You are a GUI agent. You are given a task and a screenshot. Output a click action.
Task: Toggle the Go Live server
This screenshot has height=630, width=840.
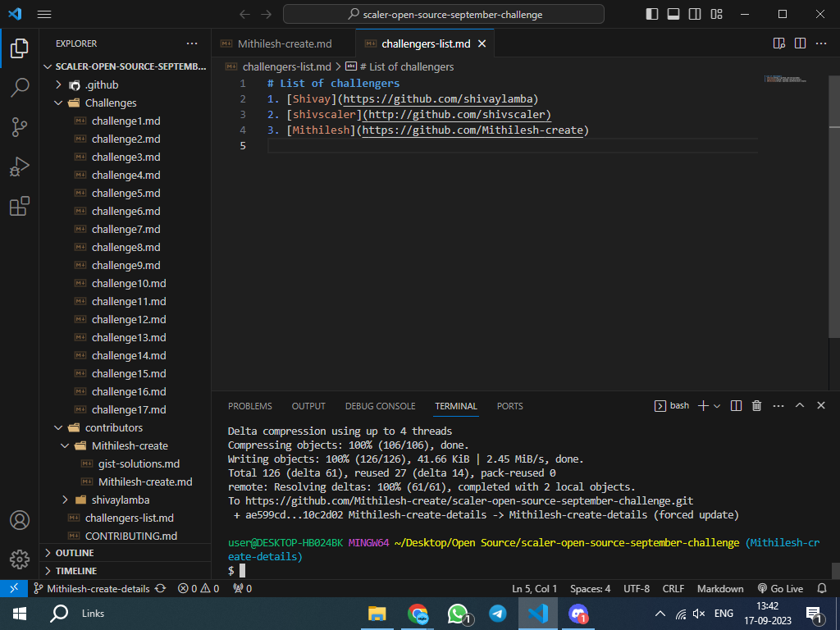point(780,588)
